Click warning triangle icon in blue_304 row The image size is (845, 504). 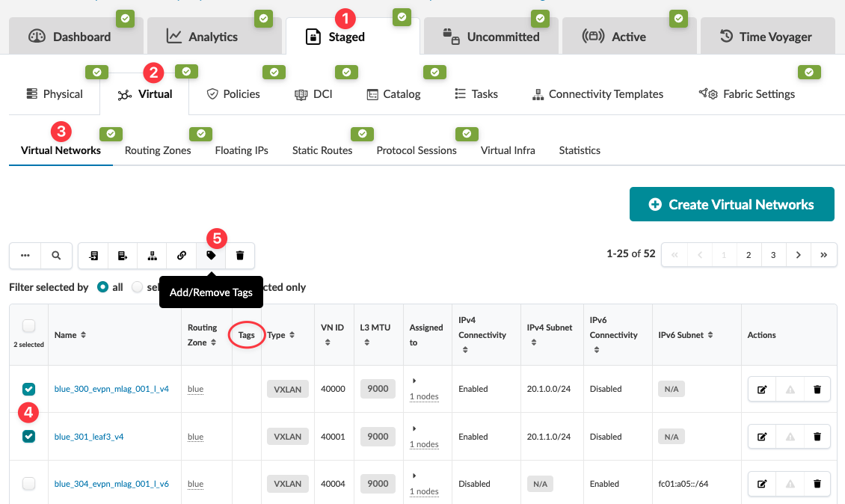point(790,484)
